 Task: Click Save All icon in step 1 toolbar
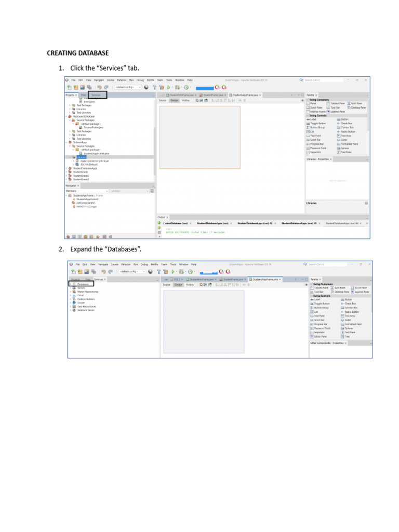point(89,87)
